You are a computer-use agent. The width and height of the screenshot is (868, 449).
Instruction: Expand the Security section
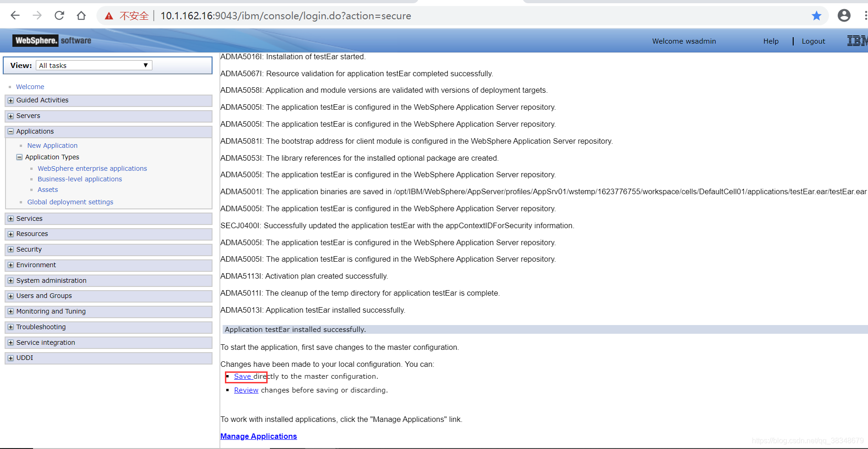pyautogui.click(x=11, y=249)
